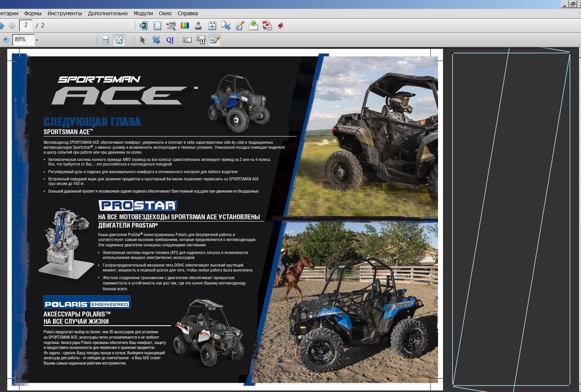Click the small red JDF job icon
The width and height of the screenshot is (581, 392).
tap(281, 26)
